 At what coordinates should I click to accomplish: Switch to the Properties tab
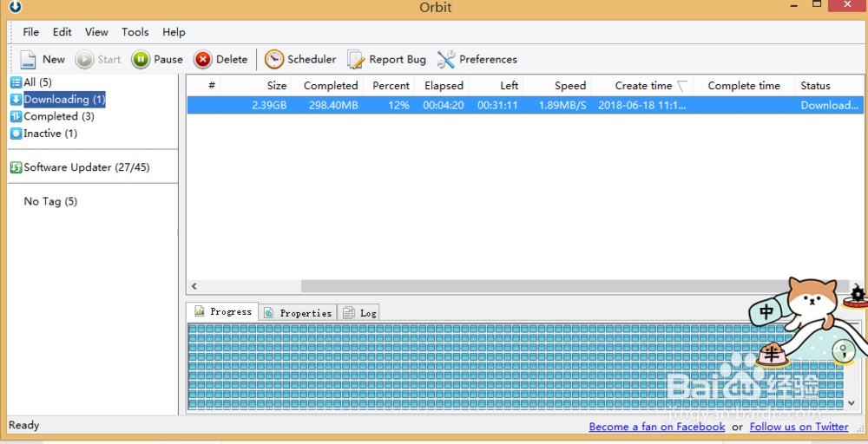tap(298, 313)
